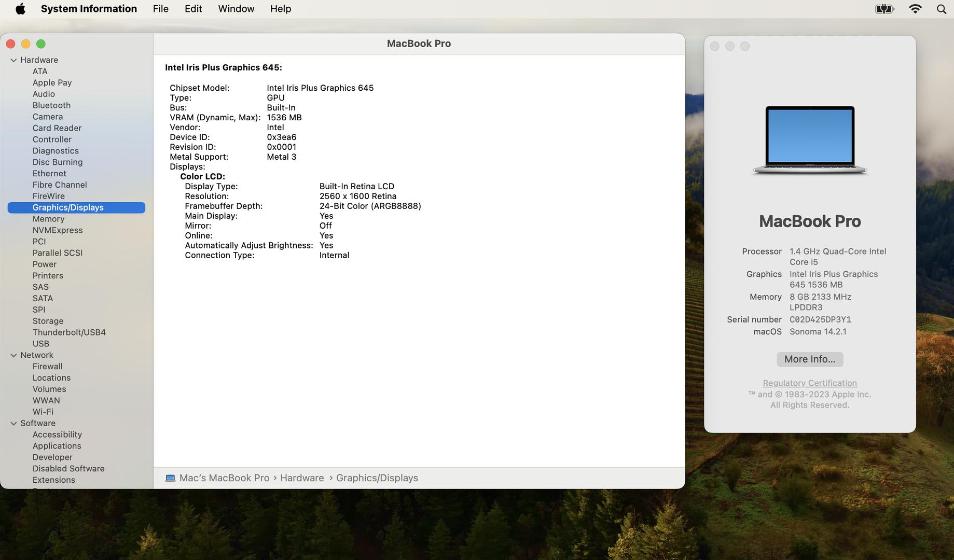Open the Apple menu
The image size is (954, 560).
click(20, 9)
